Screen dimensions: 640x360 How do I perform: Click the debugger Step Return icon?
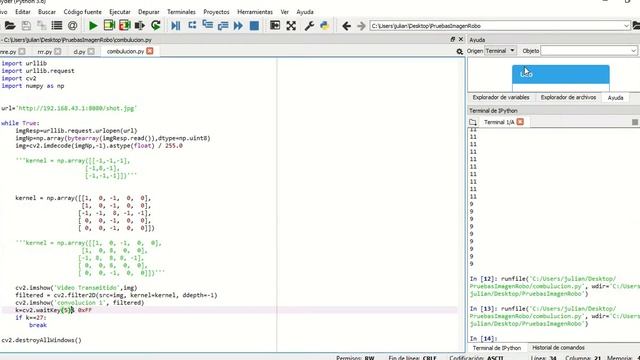[223, 26]
